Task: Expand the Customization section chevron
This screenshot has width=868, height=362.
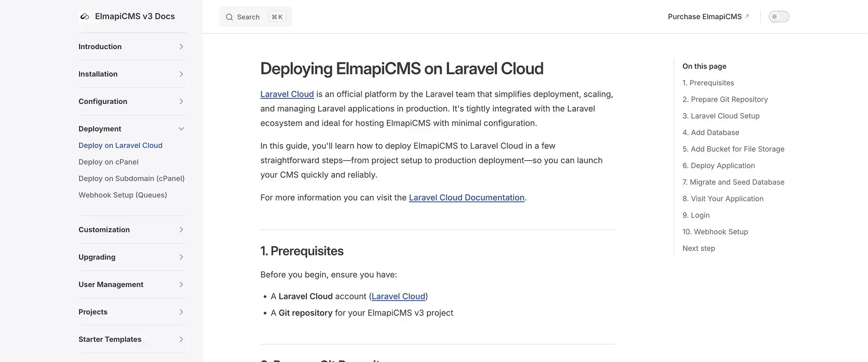Action: point(181,230)
